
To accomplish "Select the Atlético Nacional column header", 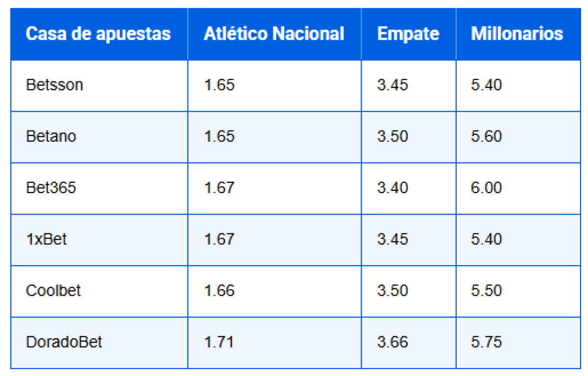I will [274, 34].
